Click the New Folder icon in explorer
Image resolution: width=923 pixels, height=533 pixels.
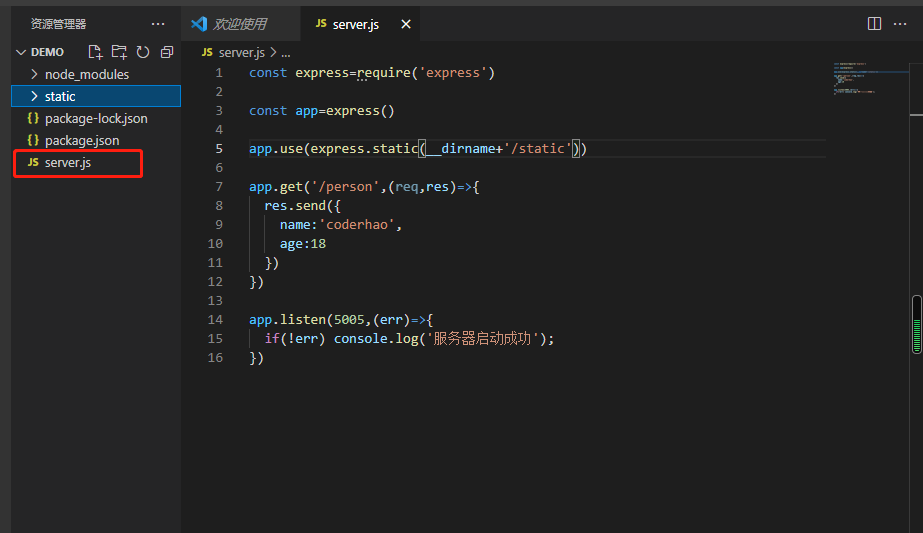coord(119,52)
